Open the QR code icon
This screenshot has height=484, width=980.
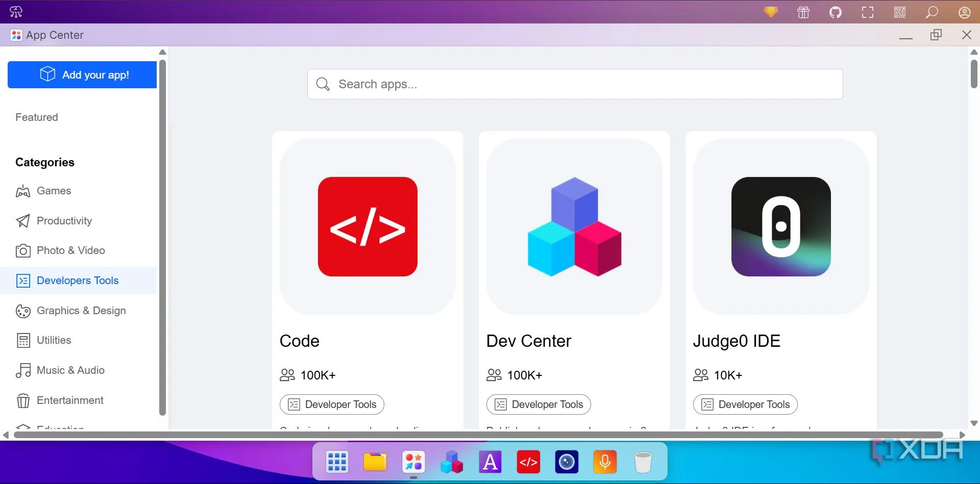tap(900, 12)
